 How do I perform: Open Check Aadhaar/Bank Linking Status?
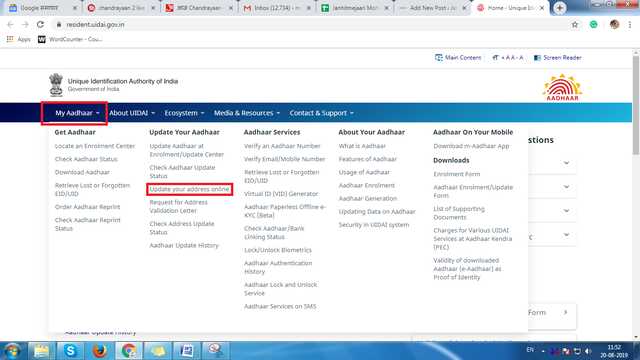[x=274, y=233]
